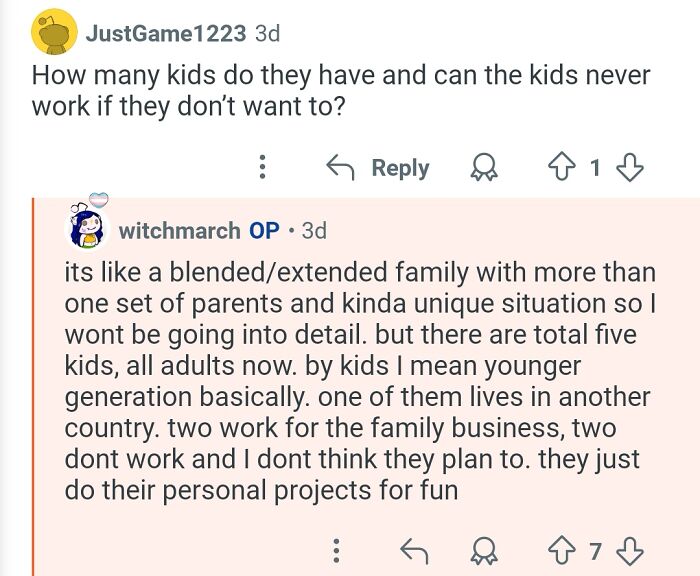Click reply arrow icon on JustGame1223's comment
The image size is (700, 576).
[340, 167]
